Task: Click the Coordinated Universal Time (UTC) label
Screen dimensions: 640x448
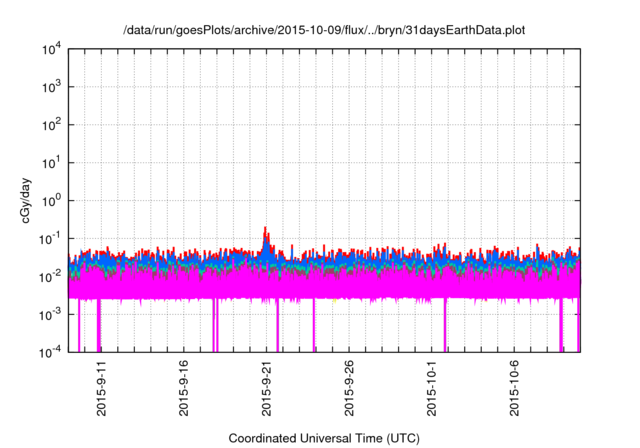Action: coord(324,438)
